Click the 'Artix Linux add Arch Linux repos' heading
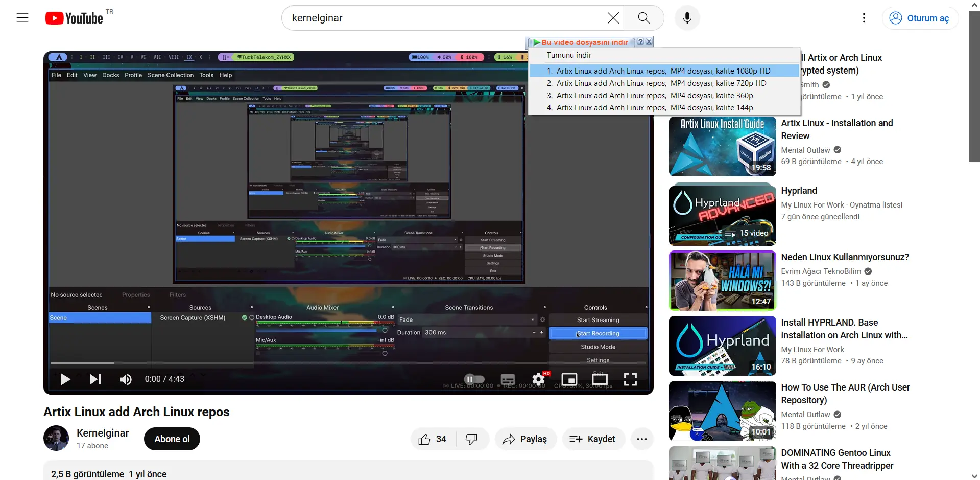 (136, 412)
